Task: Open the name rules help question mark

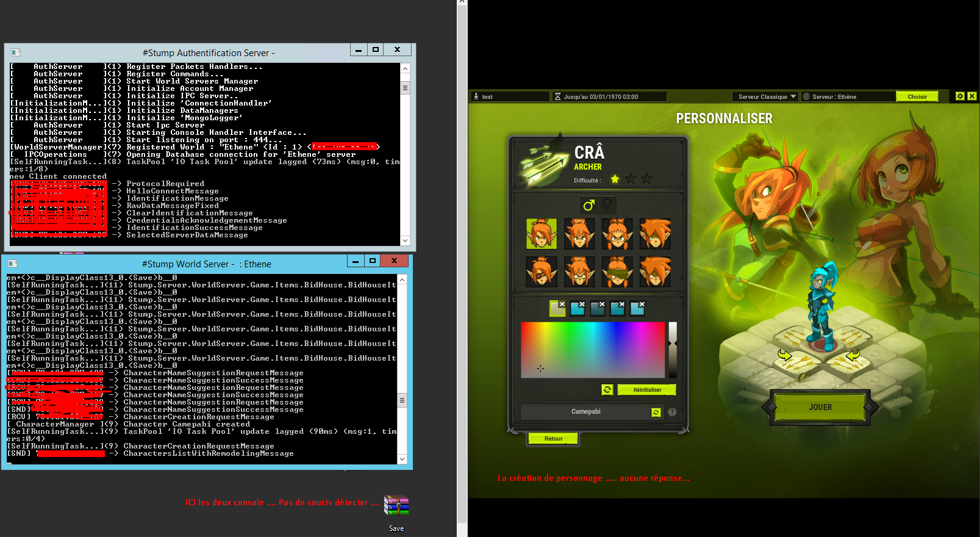Action: (x=672, y=412)
